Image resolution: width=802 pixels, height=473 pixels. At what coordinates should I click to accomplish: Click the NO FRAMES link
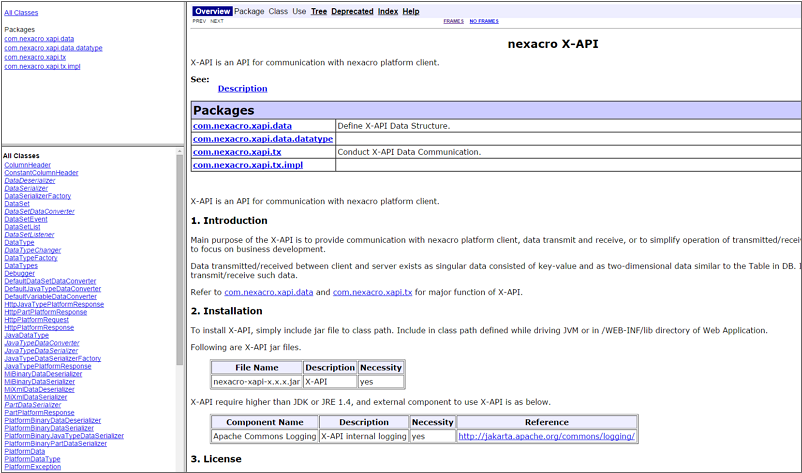click(484, 21)
